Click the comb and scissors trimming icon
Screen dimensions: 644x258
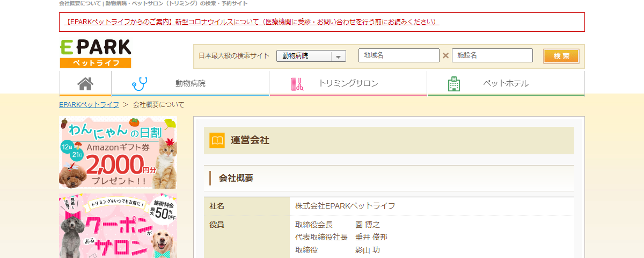(297, 84)
